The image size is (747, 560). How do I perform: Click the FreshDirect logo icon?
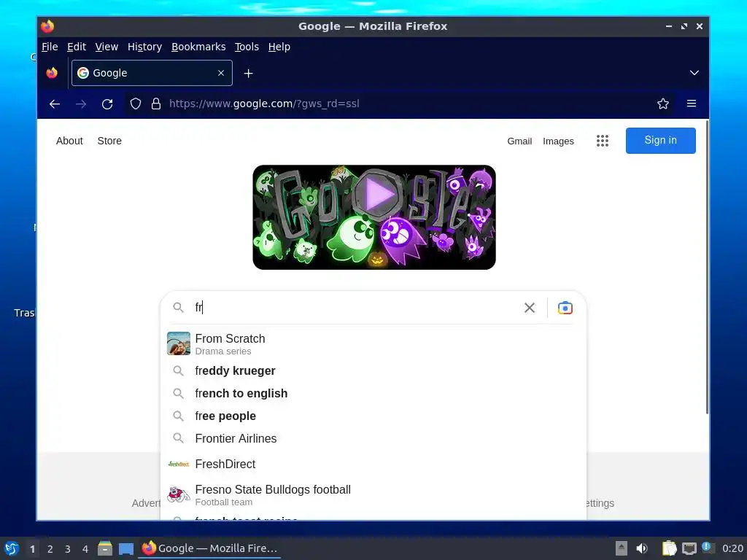point(179,464)
